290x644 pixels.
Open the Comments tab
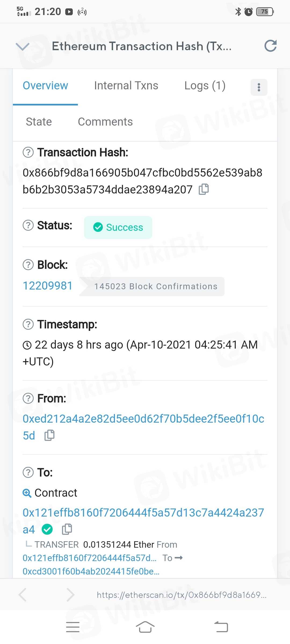click(105, 122)
